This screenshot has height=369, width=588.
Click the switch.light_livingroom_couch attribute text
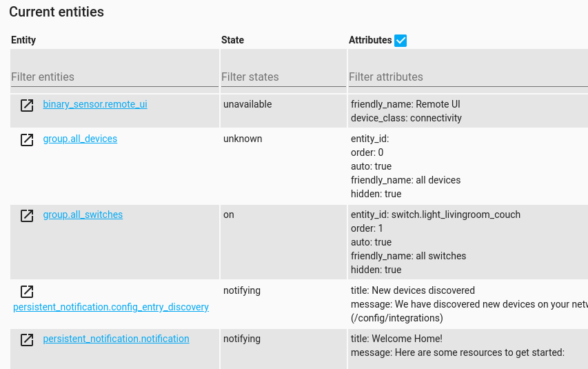(x=456, y=215)
